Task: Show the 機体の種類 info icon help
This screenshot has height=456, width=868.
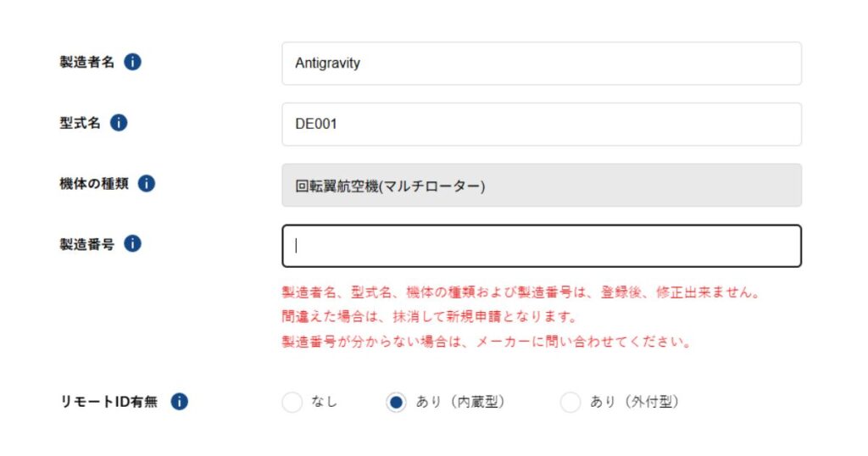Action: click(x=146, y=183)
